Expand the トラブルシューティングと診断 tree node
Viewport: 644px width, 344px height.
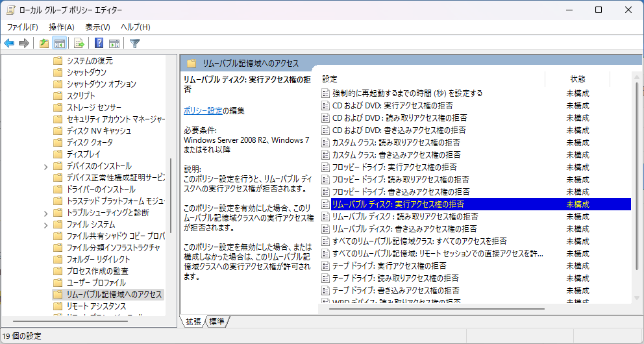(46, 214)
